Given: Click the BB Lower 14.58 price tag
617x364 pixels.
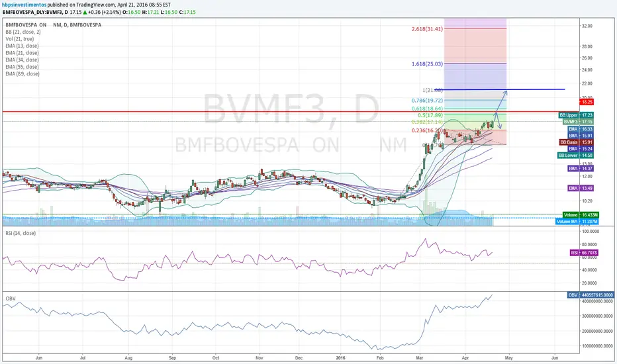Looking at the screenshot, I should click(576, 156).
